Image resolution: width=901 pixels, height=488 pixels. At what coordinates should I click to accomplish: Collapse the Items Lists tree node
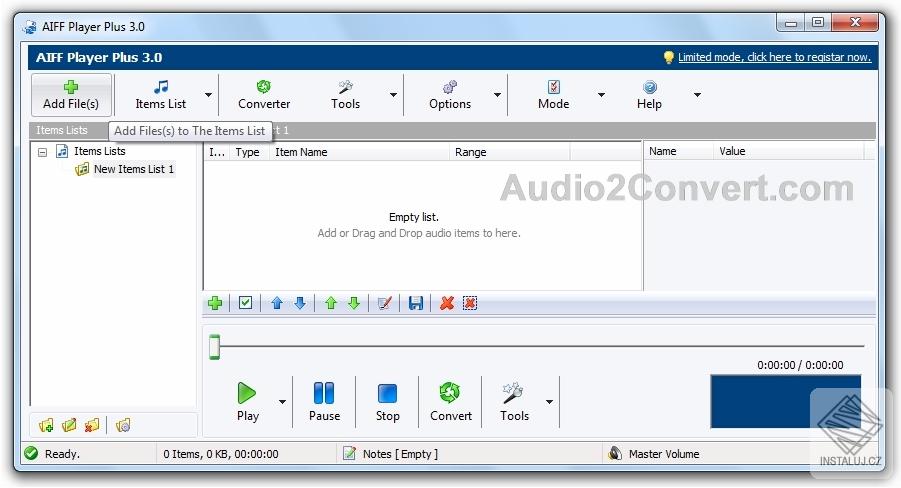pos(43,152)
